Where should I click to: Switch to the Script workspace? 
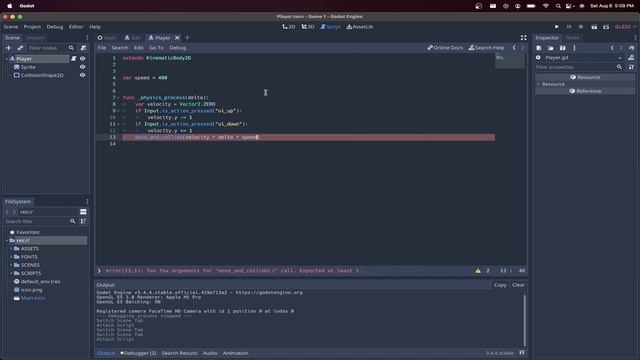click(x=330, y=27)
